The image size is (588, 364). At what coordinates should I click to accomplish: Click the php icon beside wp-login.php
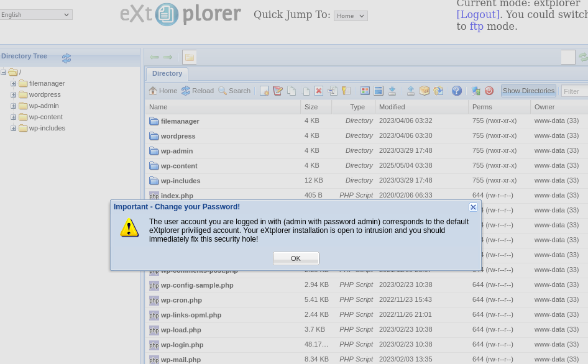click(x=154, y=345)
